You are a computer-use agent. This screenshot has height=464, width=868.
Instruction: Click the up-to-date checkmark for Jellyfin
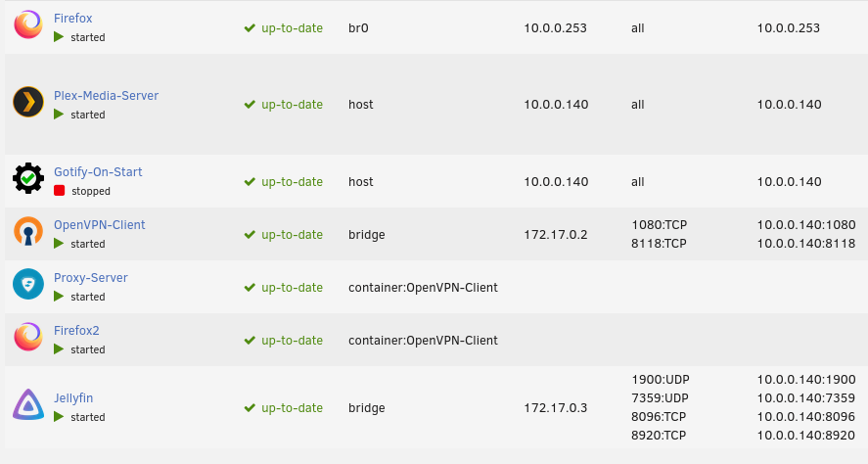[x=250, y=407]
